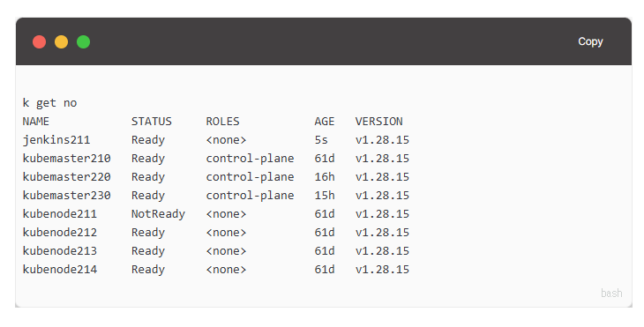Select the NAME column header
Viewport: 644px width, 327px height.
(36, 122)
